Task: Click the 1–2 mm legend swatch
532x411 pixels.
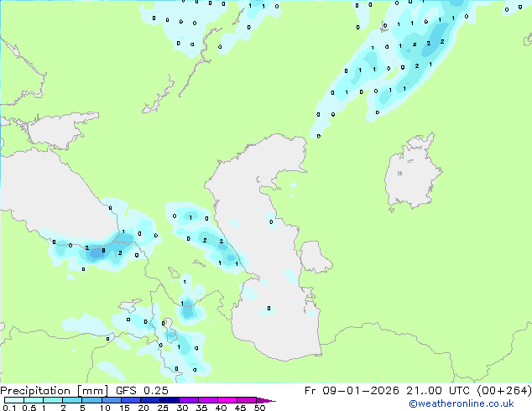Action: [x=53, y=400]
